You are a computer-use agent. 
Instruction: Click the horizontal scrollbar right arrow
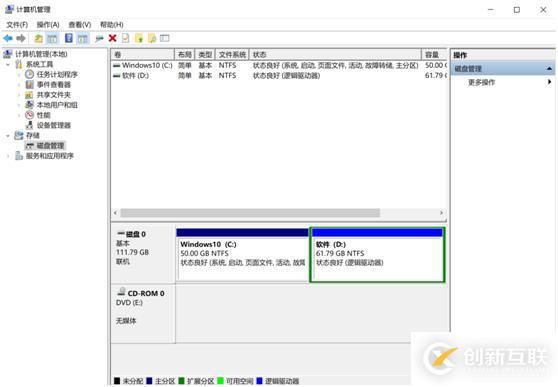(441, 213)
